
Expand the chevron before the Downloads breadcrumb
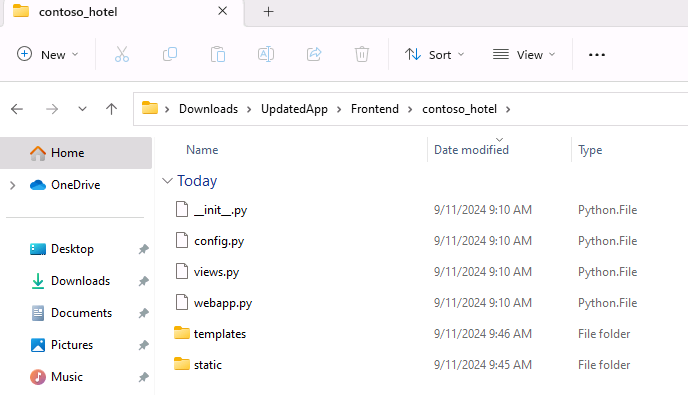[167, 109]
